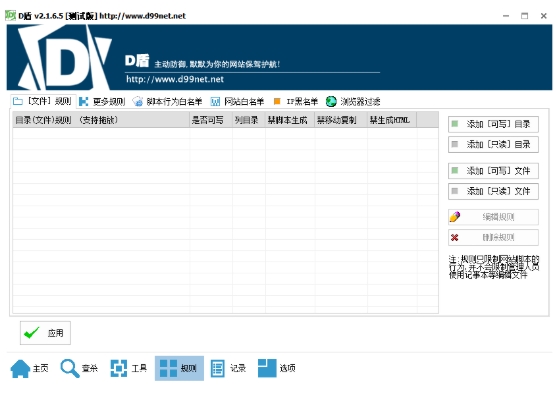The image size is (558, 394).
Task: Apply changes with the 应用 button
Action: [x=45, y=333]
